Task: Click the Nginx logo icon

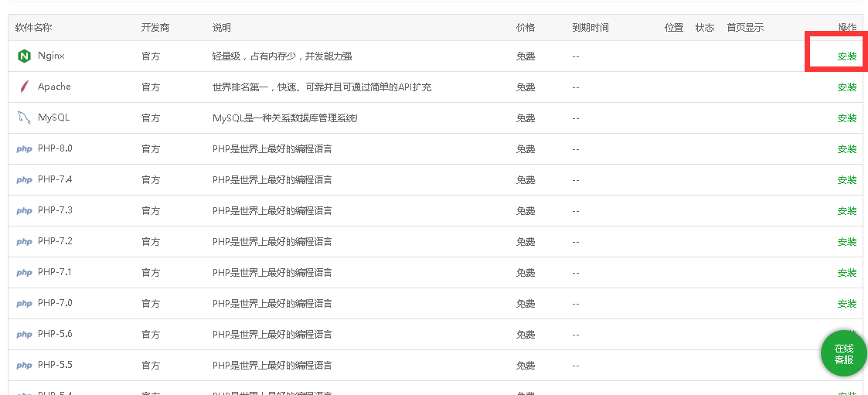Action: tap(24, 56)
